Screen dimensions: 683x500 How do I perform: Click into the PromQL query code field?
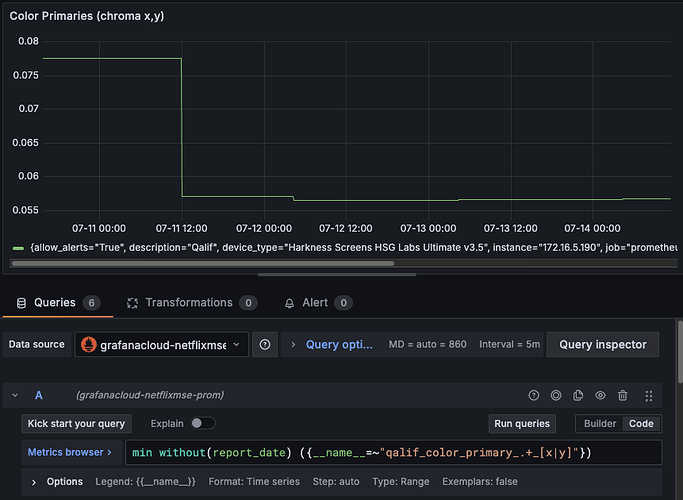(x=393, y=453)
